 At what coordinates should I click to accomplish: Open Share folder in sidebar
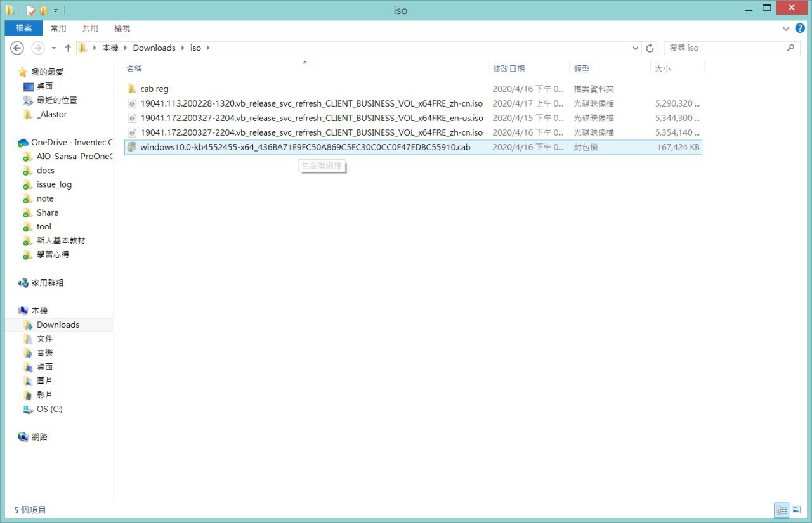pyautogui.click(x=48, y=212)
